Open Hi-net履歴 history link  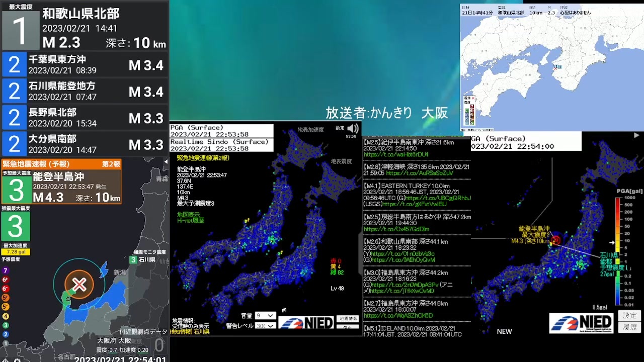pyautogui.click(x=190, y=221)
